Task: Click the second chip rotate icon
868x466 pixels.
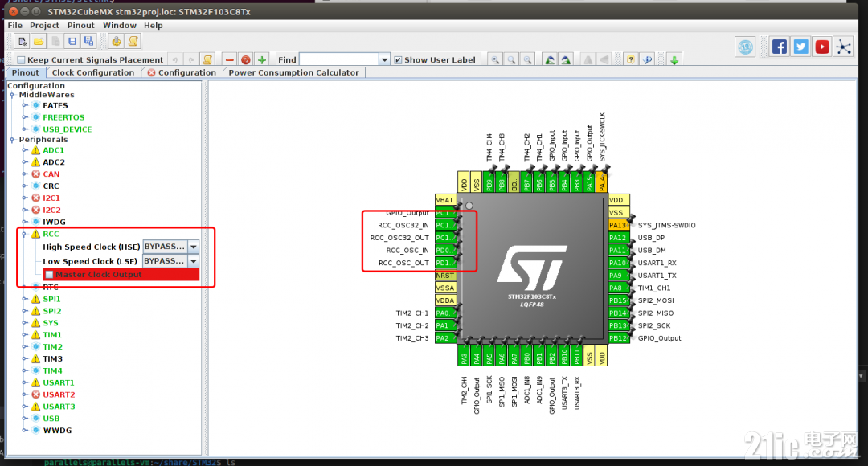Action: pyautogui.click(x=566, y=59)
